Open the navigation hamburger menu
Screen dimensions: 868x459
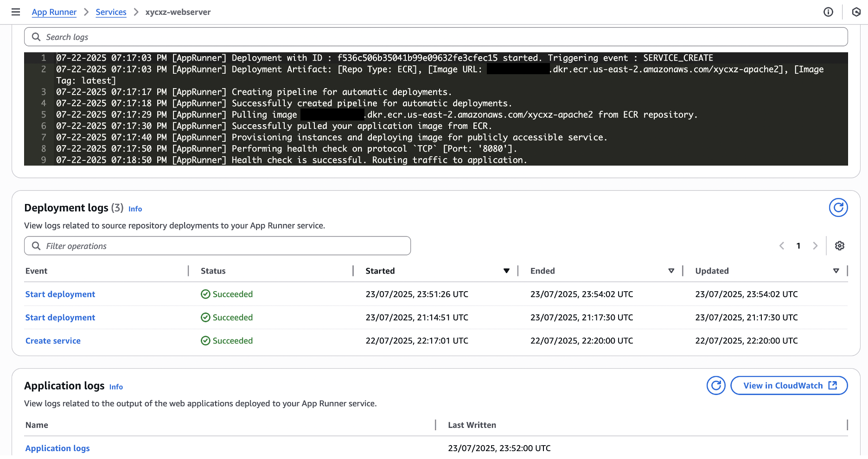(15, 12)
